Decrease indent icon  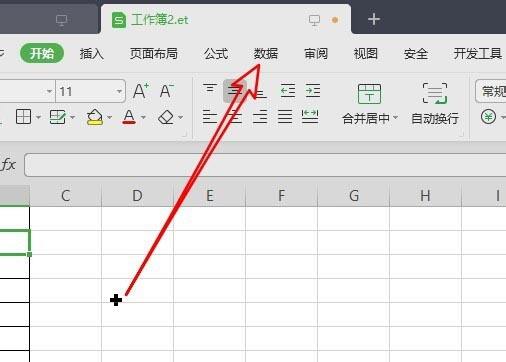click(x=288, y=91)
